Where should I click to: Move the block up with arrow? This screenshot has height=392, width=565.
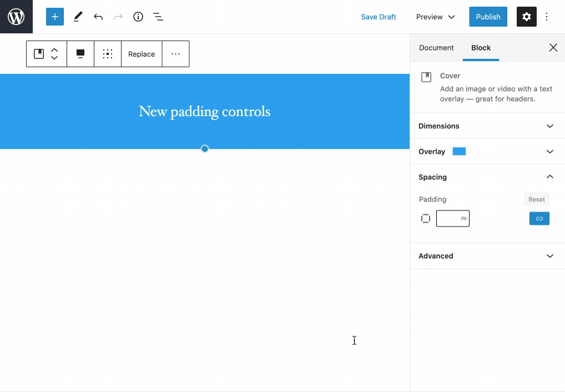click(54, 50)
